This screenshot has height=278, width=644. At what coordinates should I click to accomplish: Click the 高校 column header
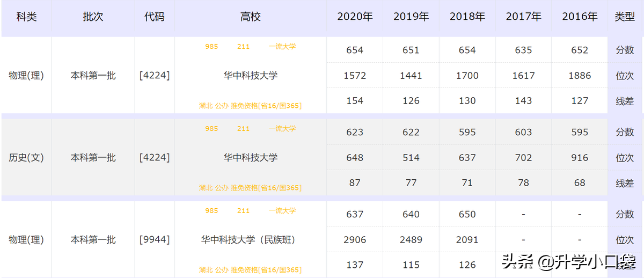click(251, 17)
